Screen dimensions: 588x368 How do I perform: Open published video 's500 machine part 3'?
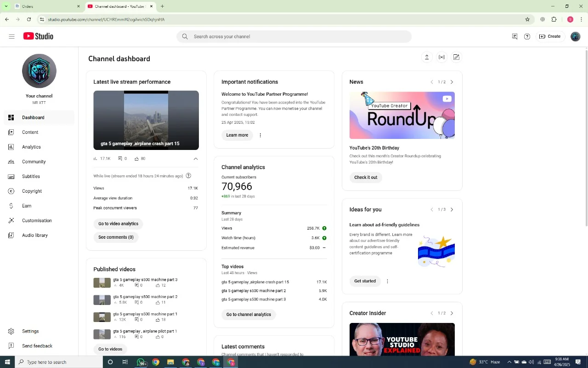(145, 280)
